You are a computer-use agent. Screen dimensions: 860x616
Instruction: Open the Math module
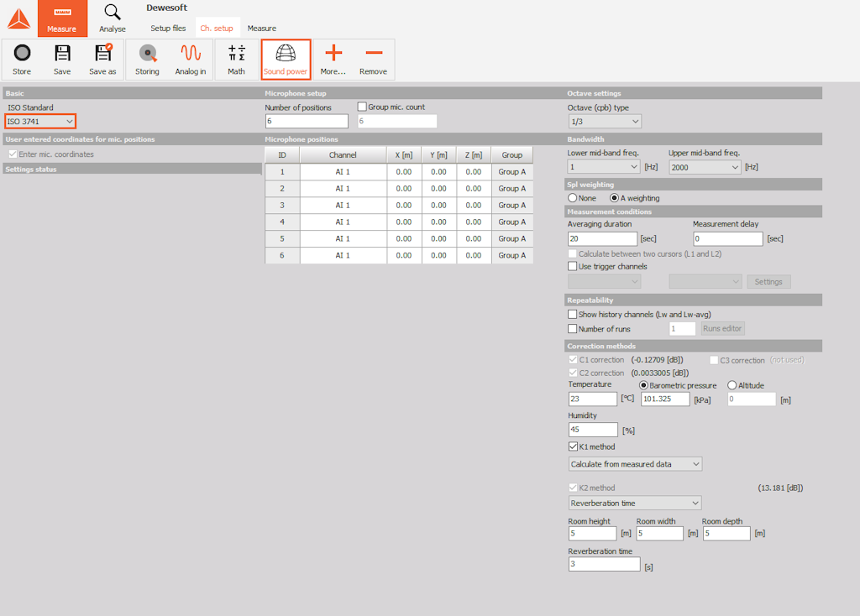point(236,60)
